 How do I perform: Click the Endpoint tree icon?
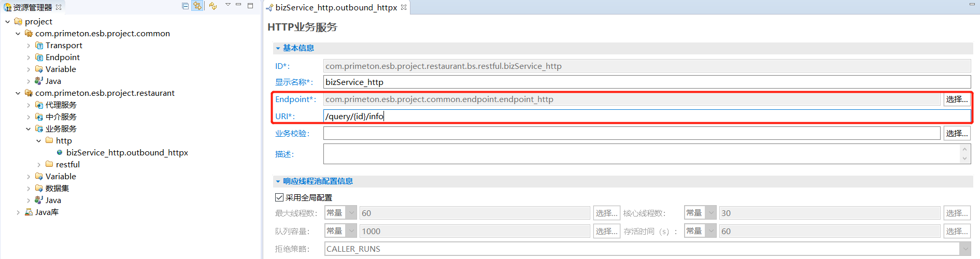[x=39, y=57]
